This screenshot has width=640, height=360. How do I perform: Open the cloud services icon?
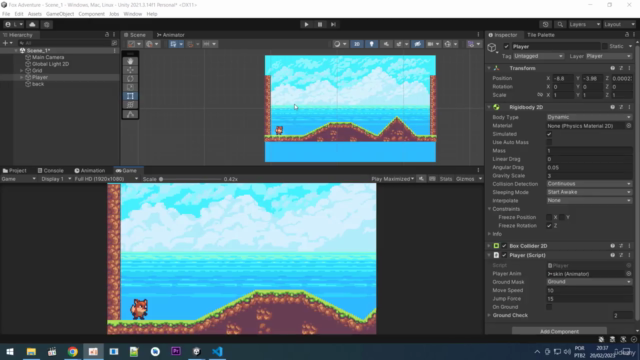point(32,24)
